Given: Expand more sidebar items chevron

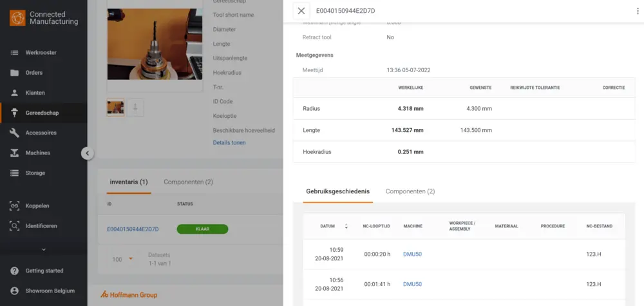Looking at the screenshot, I should coord(44,250).
